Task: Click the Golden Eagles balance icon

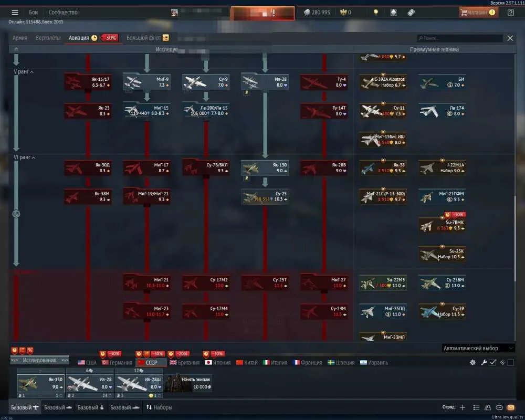Action: click(343, 13)
